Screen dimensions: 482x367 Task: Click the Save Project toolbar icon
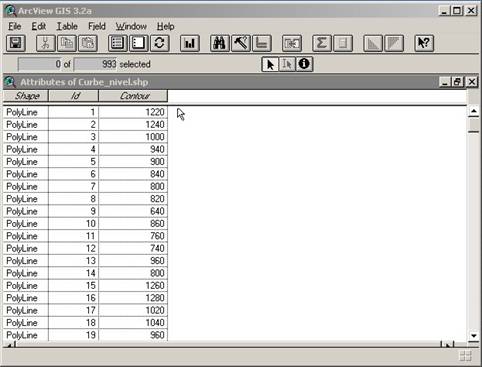coord(15,43)
